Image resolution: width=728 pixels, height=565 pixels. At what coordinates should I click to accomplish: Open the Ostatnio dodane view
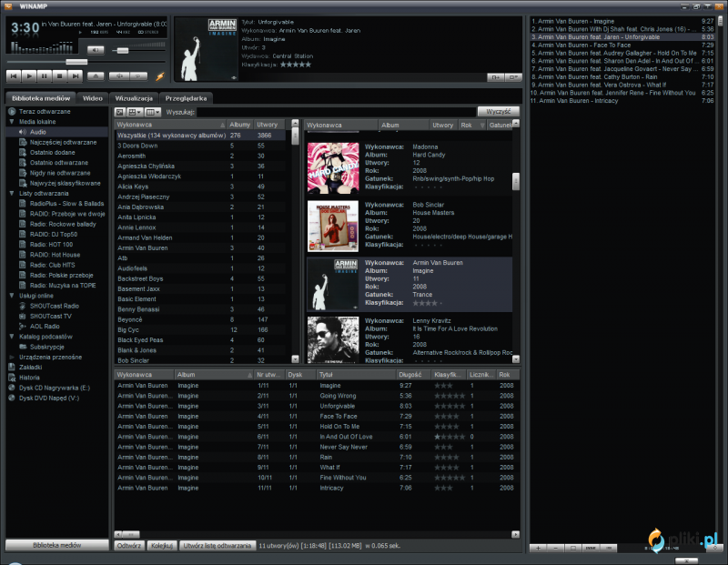point(52,152)
